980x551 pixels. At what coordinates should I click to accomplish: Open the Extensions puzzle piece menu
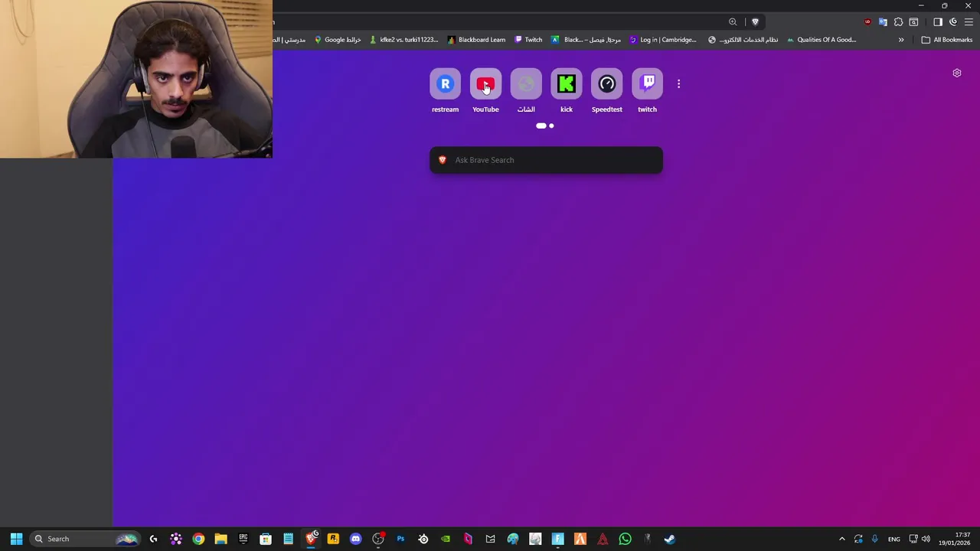point(898,21)
